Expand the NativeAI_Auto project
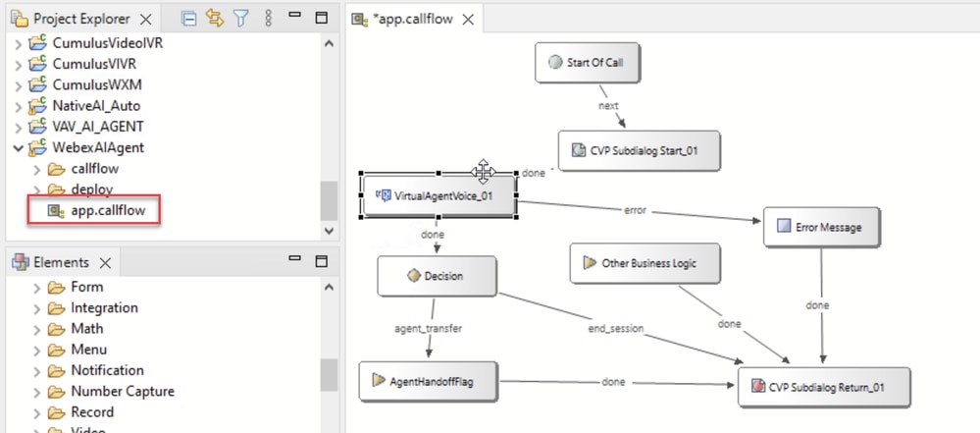Screen dimensions: 980x433 [x=19, y=106]
